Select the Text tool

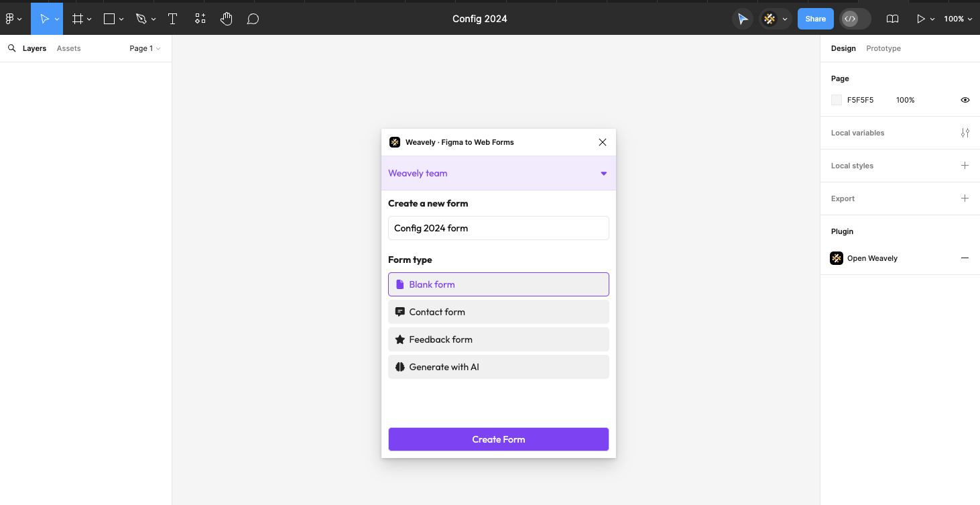[x=172, y=19]
